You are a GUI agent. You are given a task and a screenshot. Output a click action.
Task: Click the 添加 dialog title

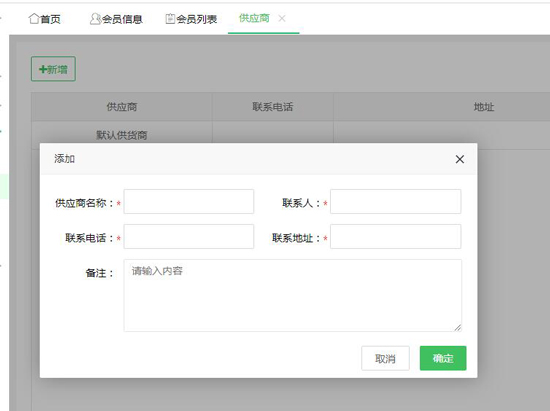pyautogui.click(x=65, y=159)
